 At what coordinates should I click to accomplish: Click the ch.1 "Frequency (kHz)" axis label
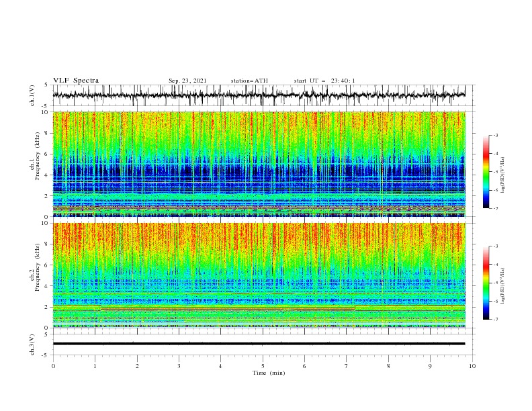pos(37,156)
